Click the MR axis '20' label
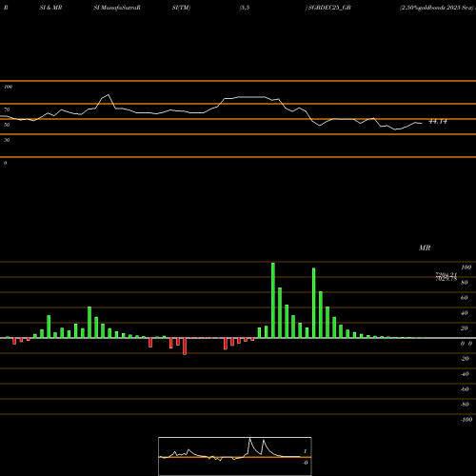Viewport: 476px width, 476px height. pyautogui.click(x=465, y=328)
